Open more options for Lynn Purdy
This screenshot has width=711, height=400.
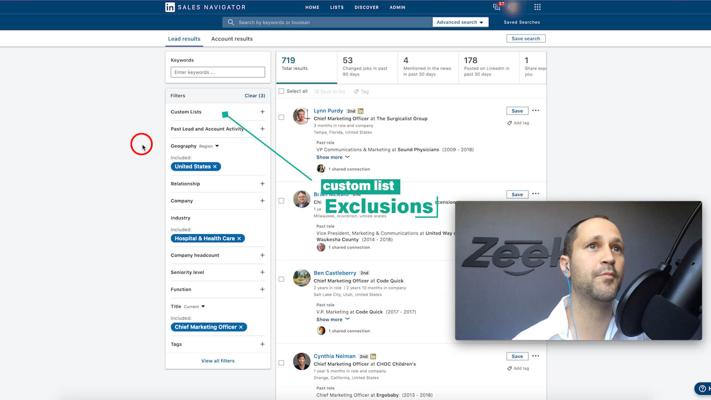click(536, 111)
